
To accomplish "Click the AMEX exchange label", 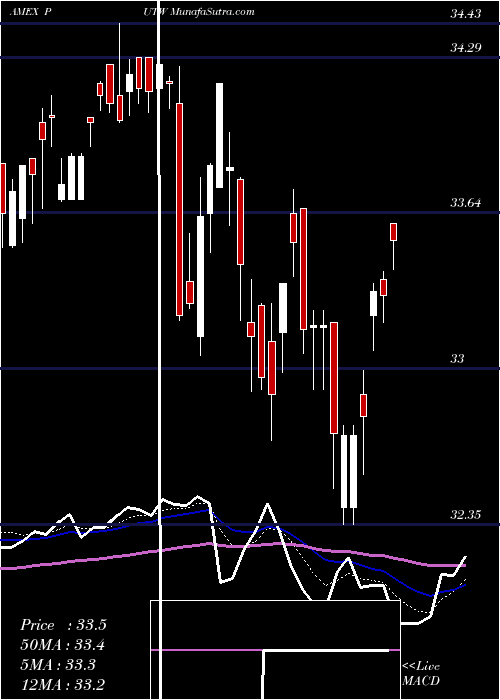I will pyautogui.click(x=23, y=12).
